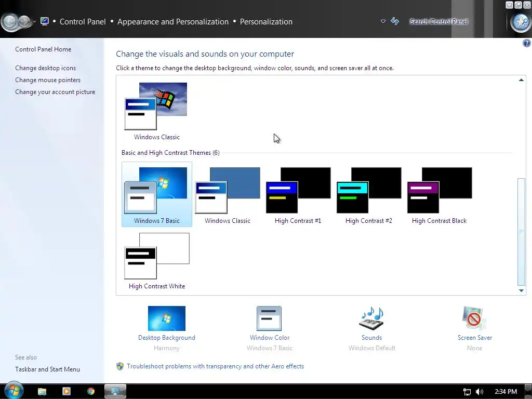This screenshot has height=399, width=532.
Task: Open Troubleshoot problems with transparency link
Action: (x=215, y=366)
